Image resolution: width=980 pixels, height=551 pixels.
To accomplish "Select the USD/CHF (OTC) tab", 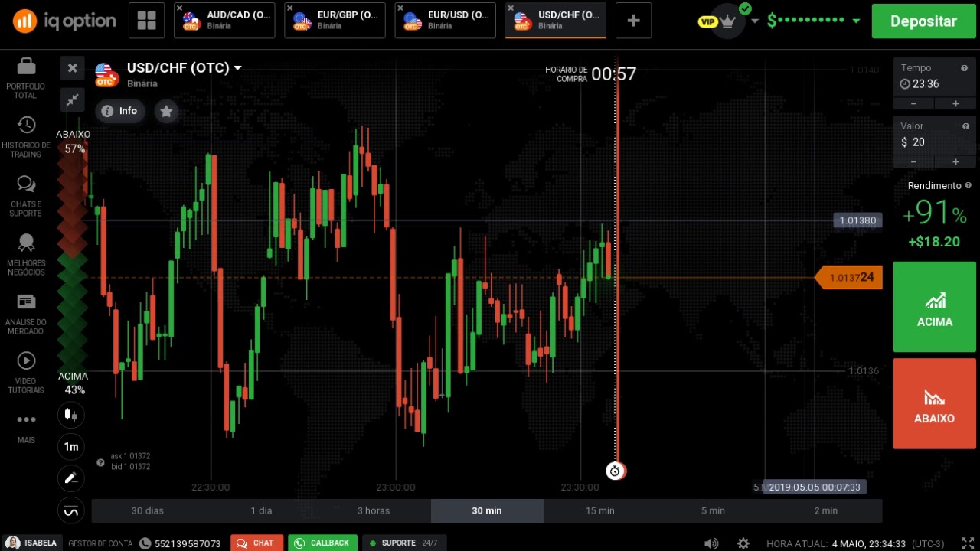I will click(555, 21).
